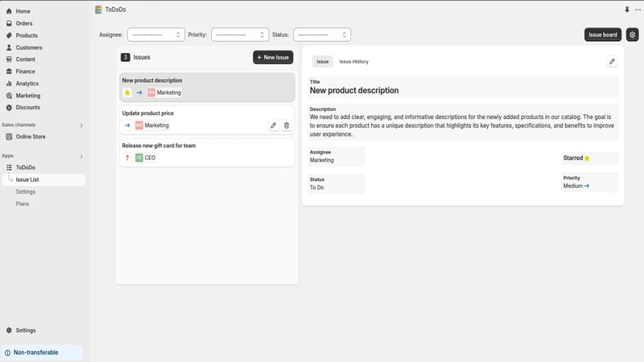Edit the Update product price issue pencil

point(273,125)
